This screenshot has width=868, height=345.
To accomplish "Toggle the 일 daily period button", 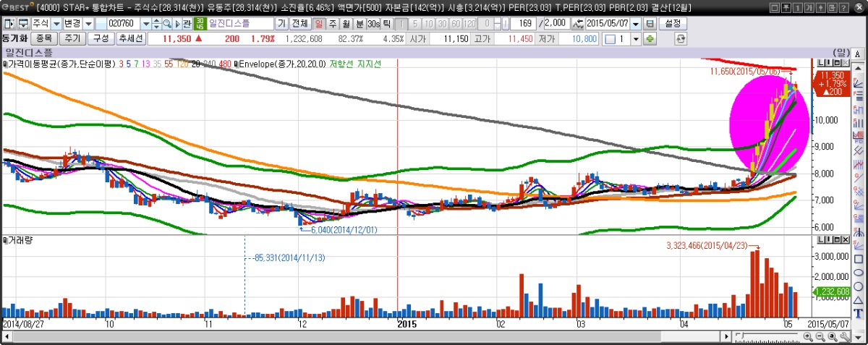I will pyautogui.click(x=319, y=24).
